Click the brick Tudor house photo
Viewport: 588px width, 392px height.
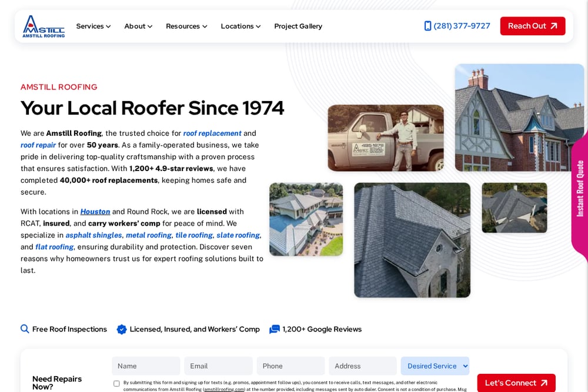[x=519, y=118]
